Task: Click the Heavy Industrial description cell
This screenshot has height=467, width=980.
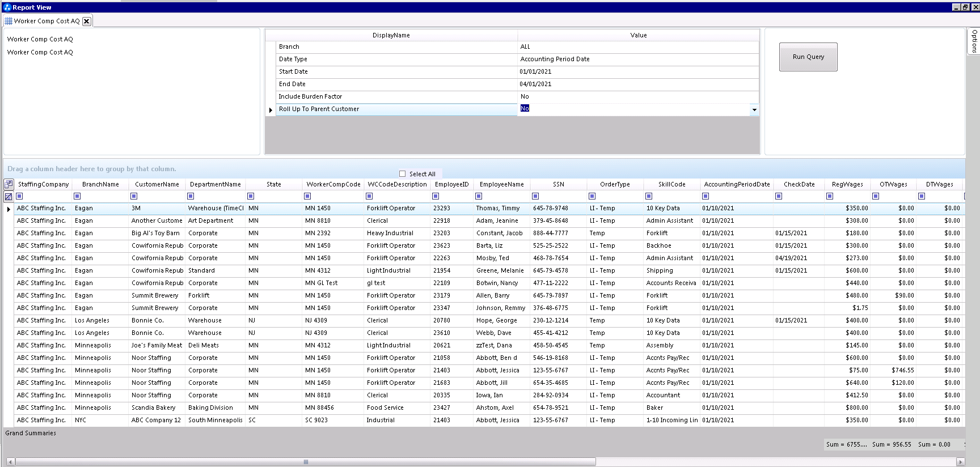Action: [398, 233]
